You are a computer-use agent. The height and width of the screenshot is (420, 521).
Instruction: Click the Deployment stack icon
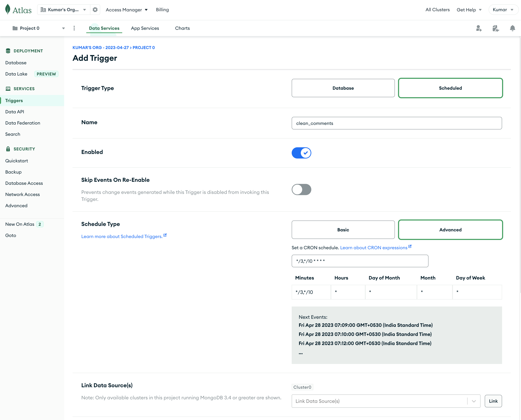click(x=8, y=51)
